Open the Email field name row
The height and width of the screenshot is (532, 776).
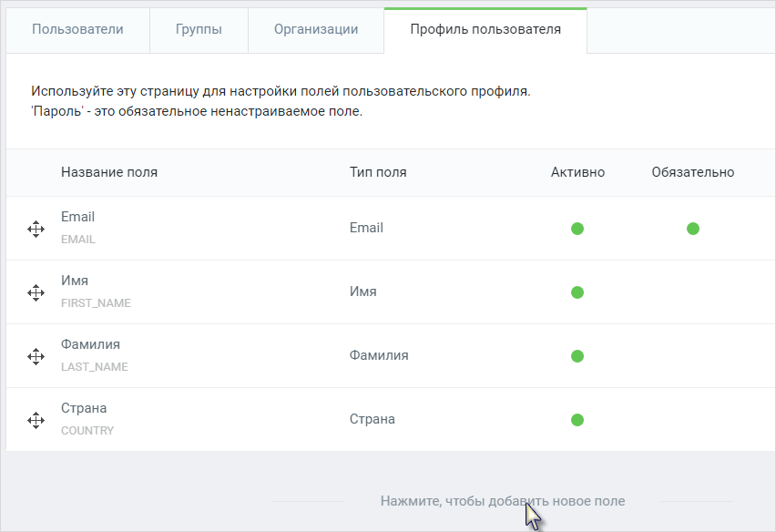pos(391,228)
